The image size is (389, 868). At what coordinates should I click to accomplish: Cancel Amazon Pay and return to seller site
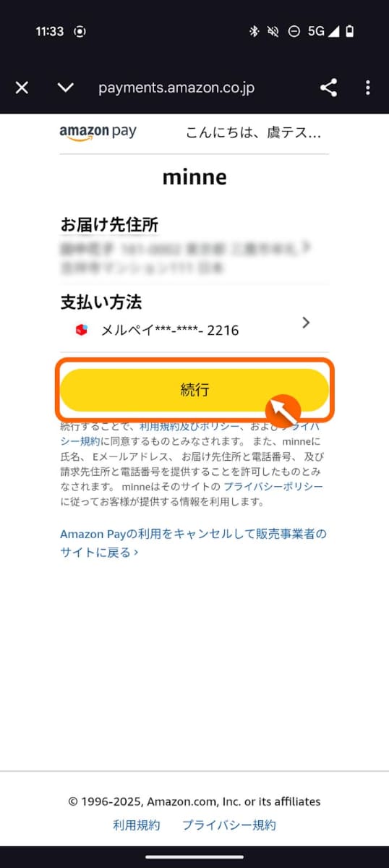193,542
